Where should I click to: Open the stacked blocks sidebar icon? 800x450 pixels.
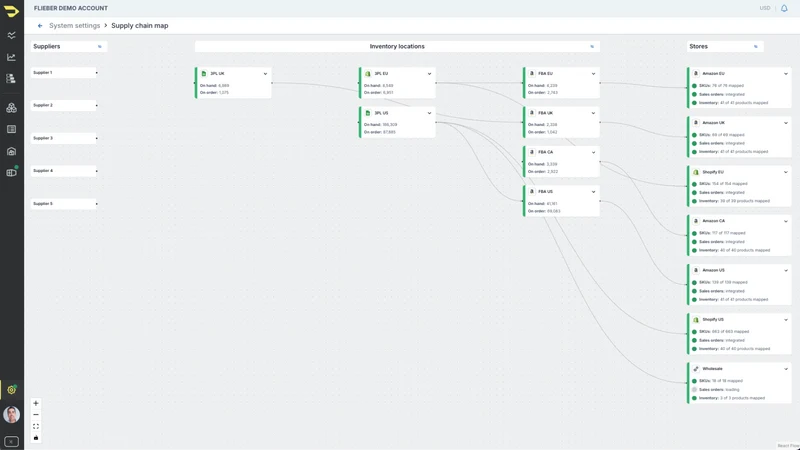tap(11, 79)
